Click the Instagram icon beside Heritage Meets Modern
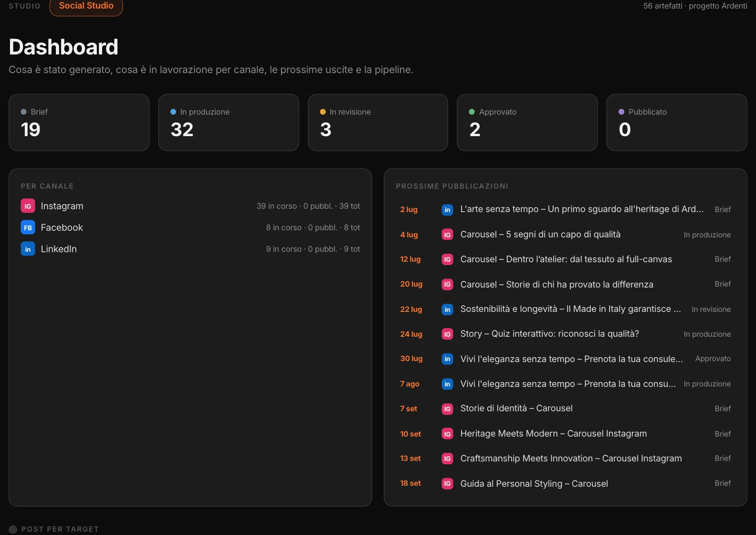The image size is (756, 535). click(447, 434)
